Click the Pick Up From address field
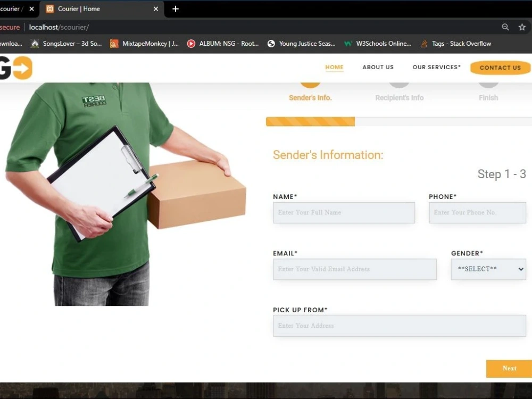This screenshot has height=399, width=532. click(400, 326)
